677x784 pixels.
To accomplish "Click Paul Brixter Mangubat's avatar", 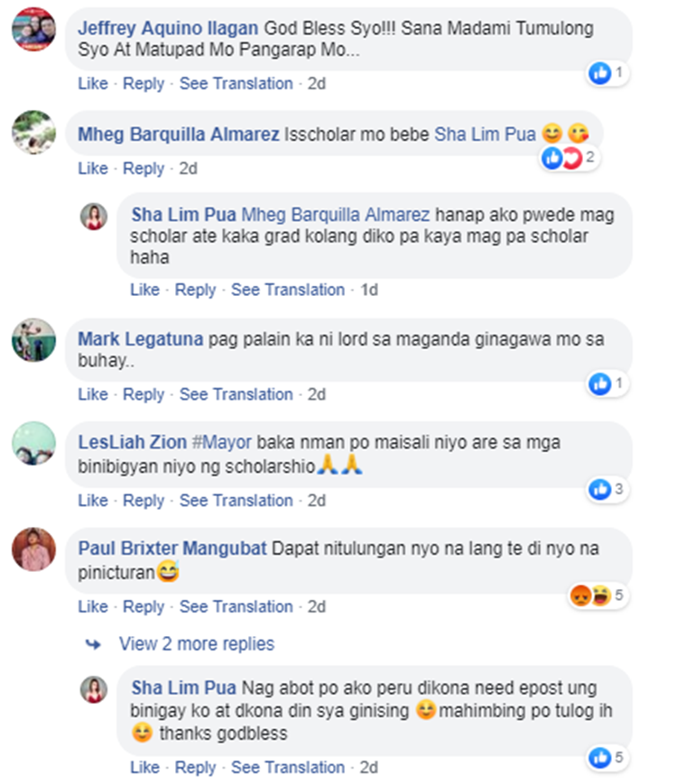I will pos(33,549).
